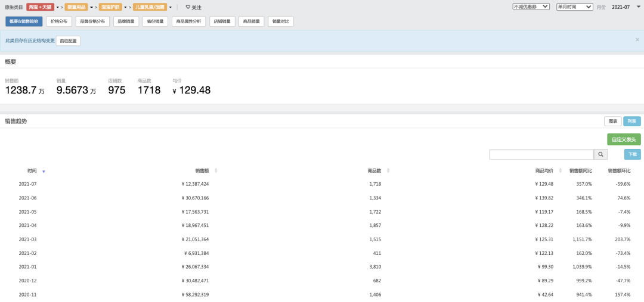Screen dimensions: 644x302
Task: Click the 婴童用品 category tag
Action: 76,7
